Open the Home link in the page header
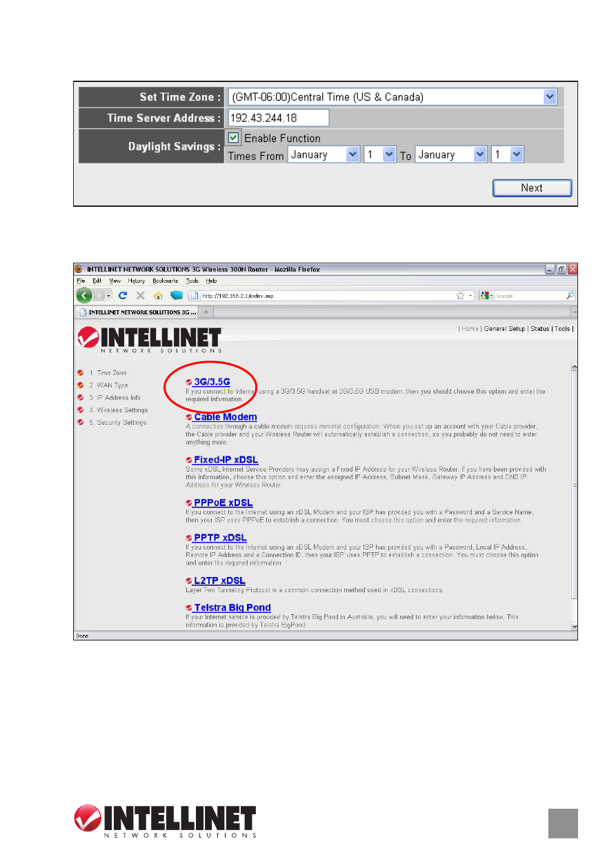The width and height of the screenshot is (616, 868). (470, 329)
